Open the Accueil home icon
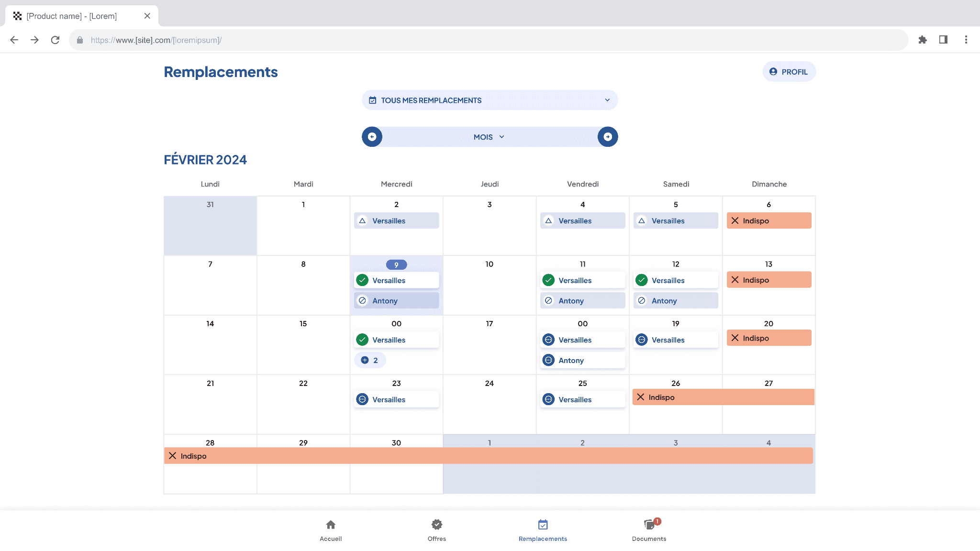The image size is (980, 551). (x=331, y=525)
